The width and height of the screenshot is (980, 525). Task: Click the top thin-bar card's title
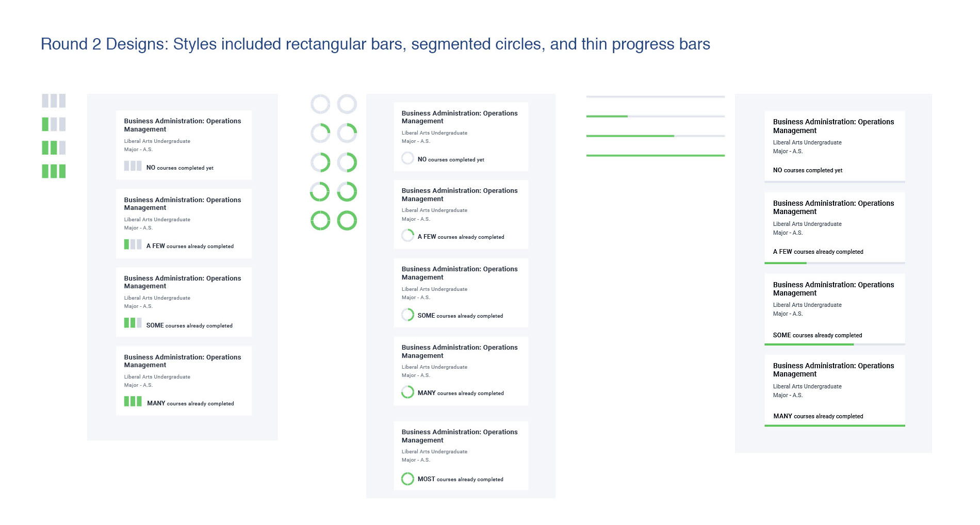pyautogui.click(x=834, y=126)
